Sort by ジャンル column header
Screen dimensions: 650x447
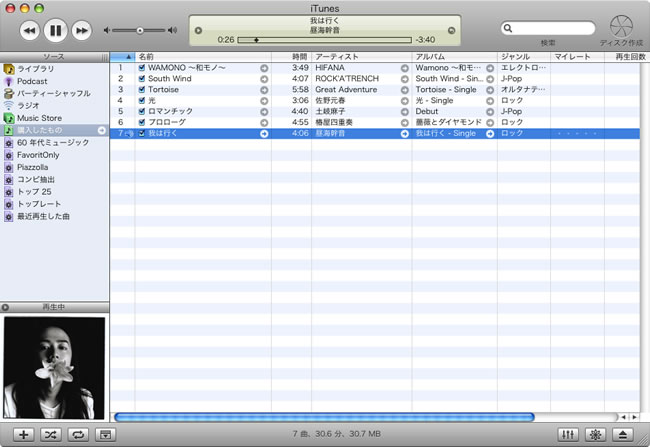point(524,57)
